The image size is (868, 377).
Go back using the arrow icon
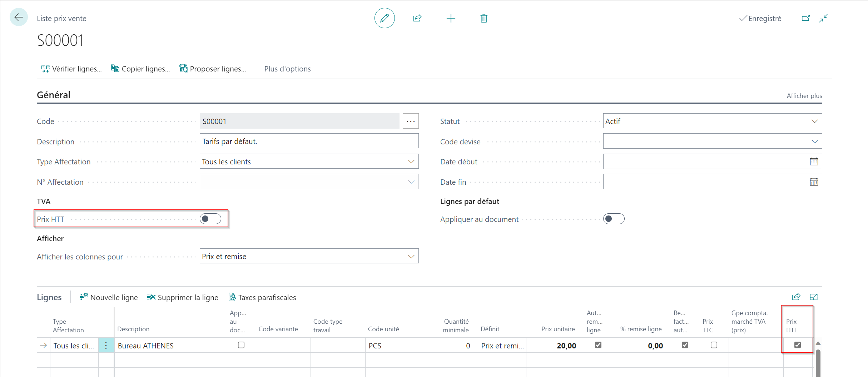[19, 17]
